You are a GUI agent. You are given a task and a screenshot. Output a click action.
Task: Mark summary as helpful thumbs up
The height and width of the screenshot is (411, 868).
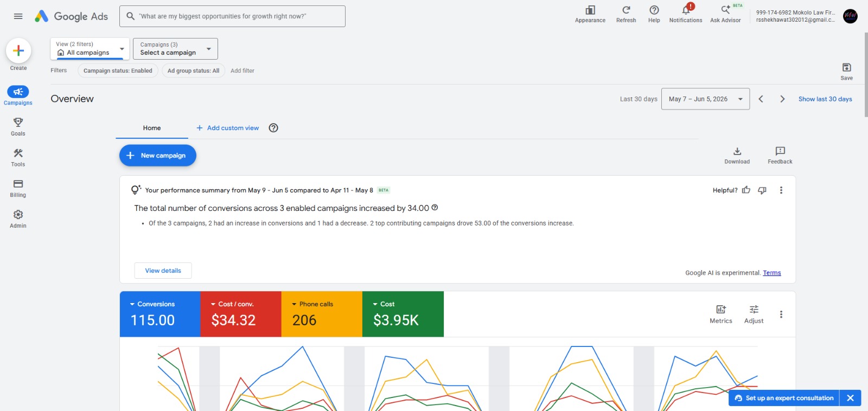746,190
